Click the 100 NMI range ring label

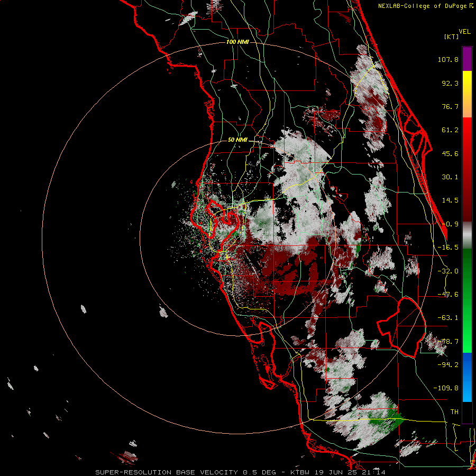[x=237, y=42]
